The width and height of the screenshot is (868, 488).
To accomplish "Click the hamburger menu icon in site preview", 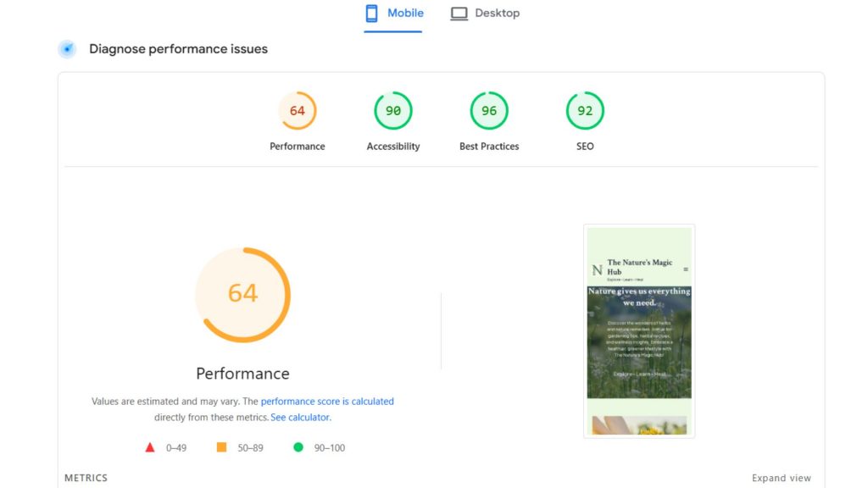I will [686, 269].
